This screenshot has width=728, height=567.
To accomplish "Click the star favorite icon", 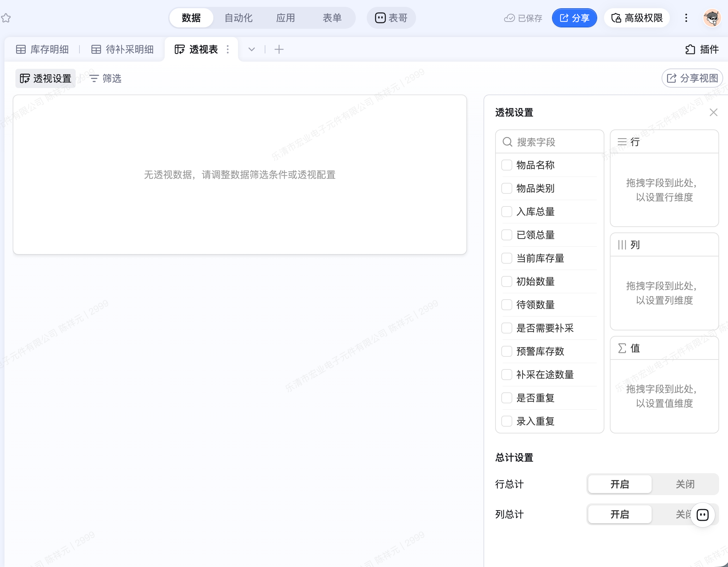I will click(x=6, y=18).
